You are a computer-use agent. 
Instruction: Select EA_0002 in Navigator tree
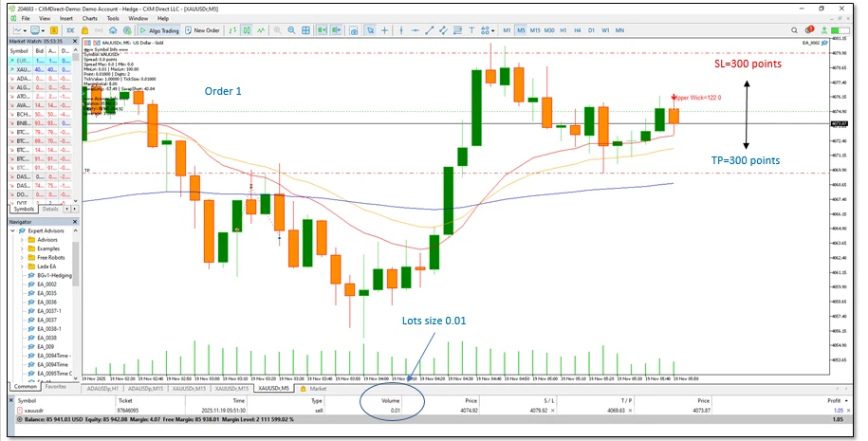pyautogui.click(x=46, y=285)
